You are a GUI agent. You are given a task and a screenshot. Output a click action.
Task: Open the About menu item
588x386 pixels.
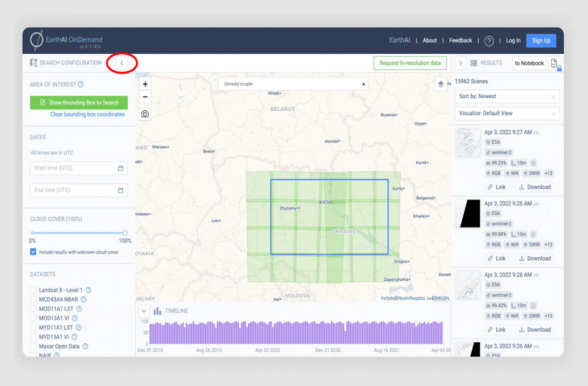pyautogui.click(x=429, y=41)
